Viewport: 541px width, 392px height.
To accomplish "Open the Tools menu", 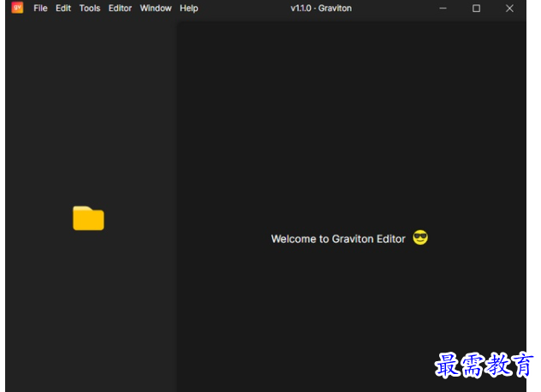I will coord(90,9).
